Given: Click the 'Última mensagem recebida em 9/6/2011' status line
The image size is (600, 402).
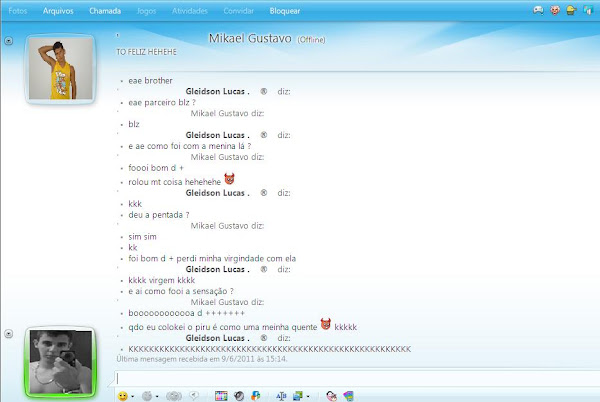Looking at the screenshot, I should [x=202, y=359].
